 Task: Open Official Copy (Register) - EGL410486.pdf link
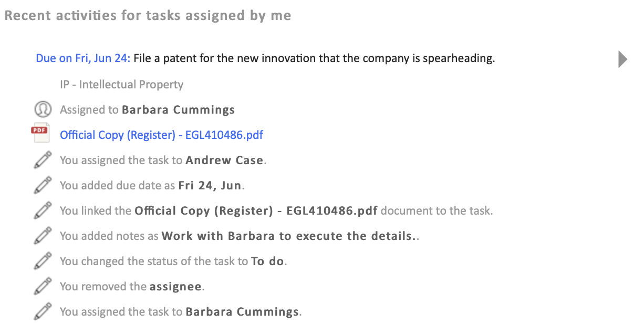point(161,135)
